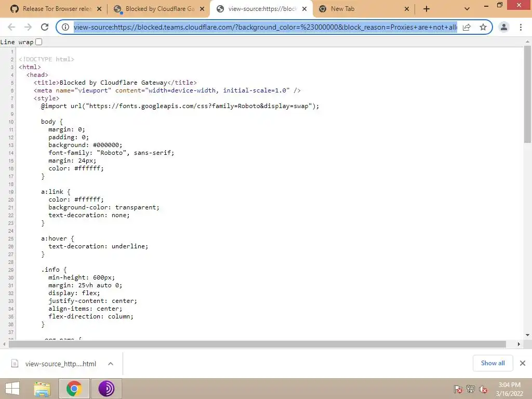This screenshot has height=399, width=532.
Task: Click the 'a:link {' selector line
Action: pyautogui.click(x=56, y=192)
